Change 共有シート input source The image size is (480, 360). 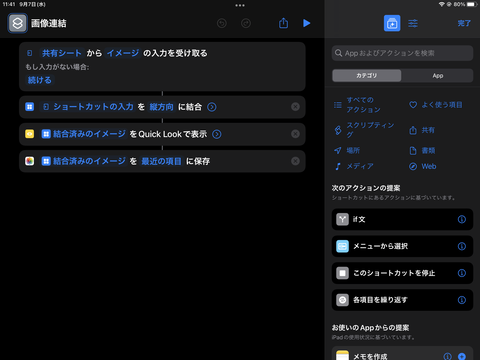click(62, 53)
